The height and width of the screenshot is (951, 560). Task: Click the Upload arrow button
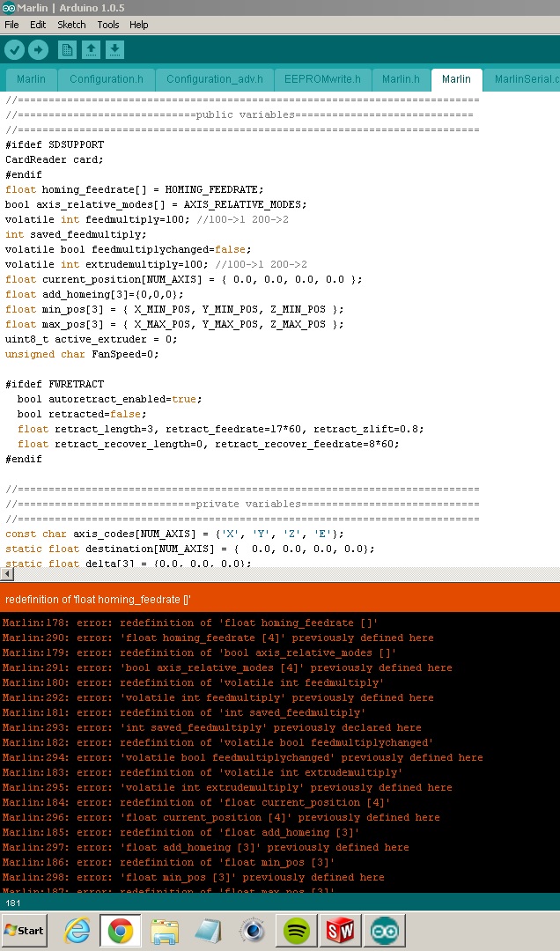point(38,50)
